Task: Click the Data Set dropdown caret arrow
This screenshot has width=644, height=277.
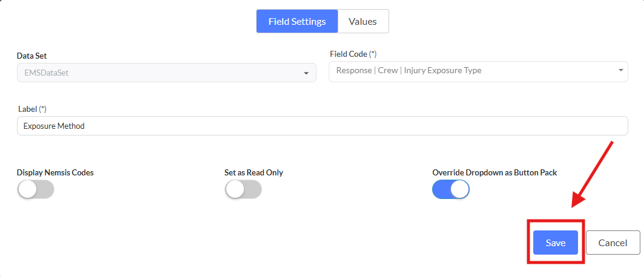Action: pos(306,74)
